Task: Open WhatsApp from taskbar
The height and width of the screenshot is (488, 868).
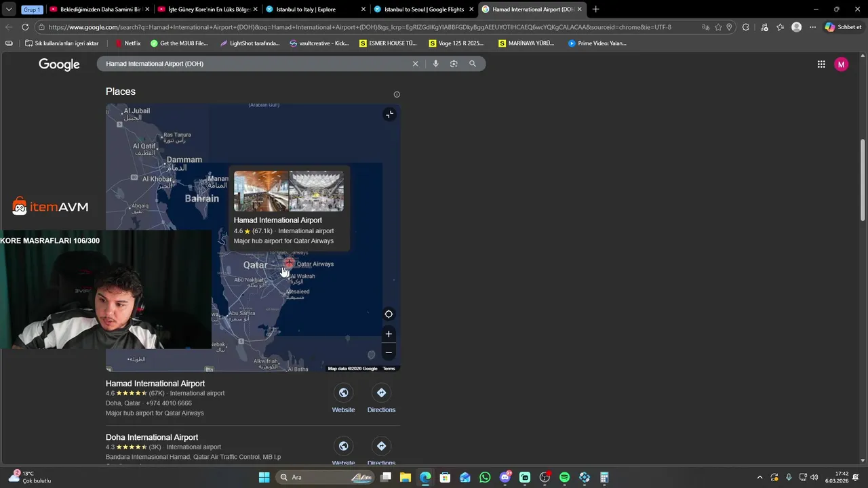Action: point(485,477)
